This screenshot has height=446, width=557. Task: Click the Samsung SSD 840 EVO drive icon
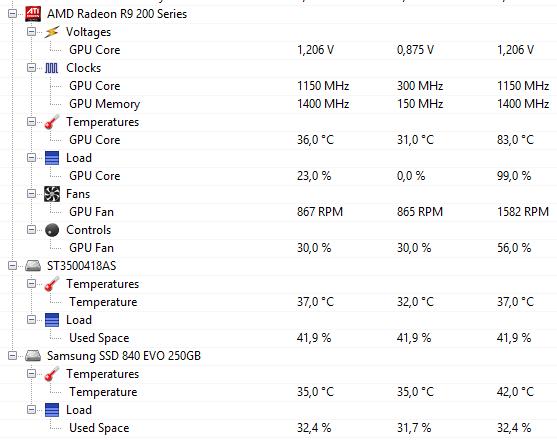[33, 356]
